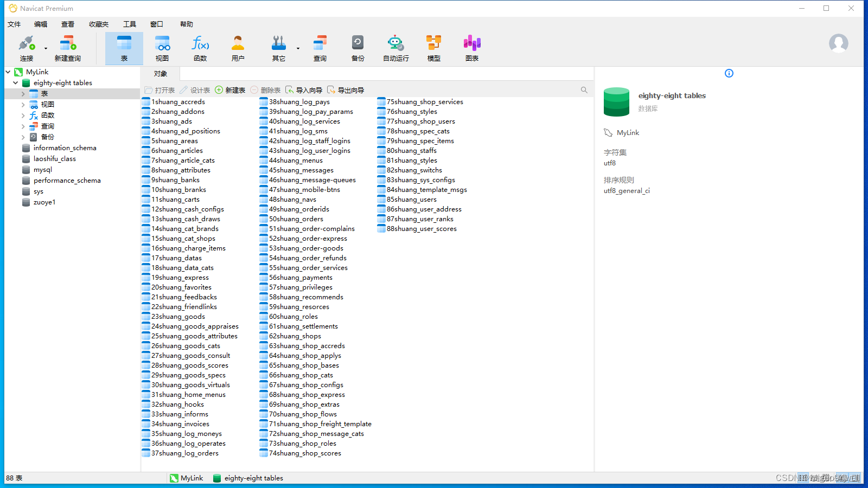Image resolution: width=868 pixels, height=488 pixels.
Task: Expand the Queries (查询) tree node
Action: pos(23,126)
